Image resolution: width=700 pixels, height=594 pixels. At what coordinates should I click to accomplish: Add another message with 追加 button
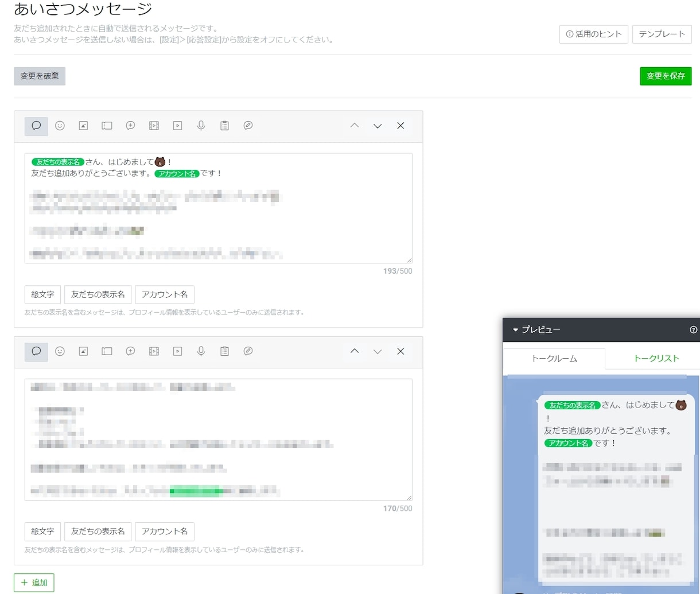point(34,583)
